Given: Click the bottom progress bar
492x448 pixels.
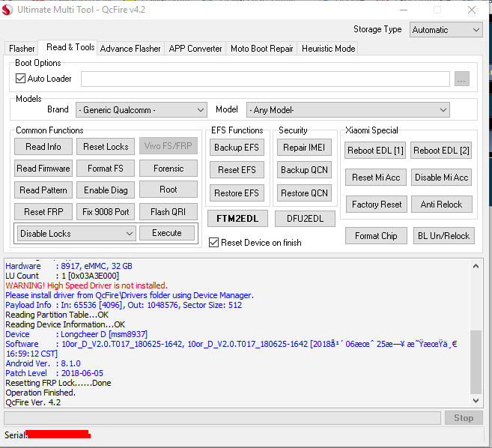Looking at the screenshot, I should (222, 418).
